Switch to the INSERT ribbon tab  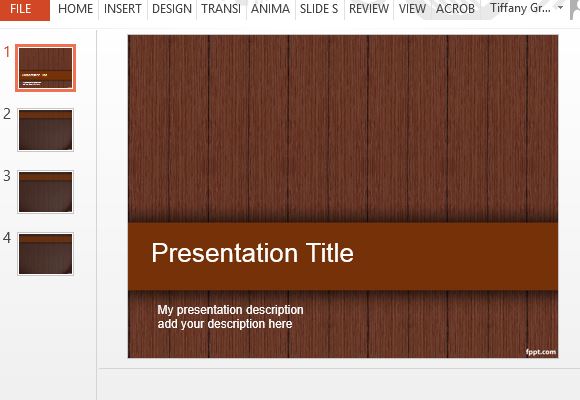click(x=123, y=9)
